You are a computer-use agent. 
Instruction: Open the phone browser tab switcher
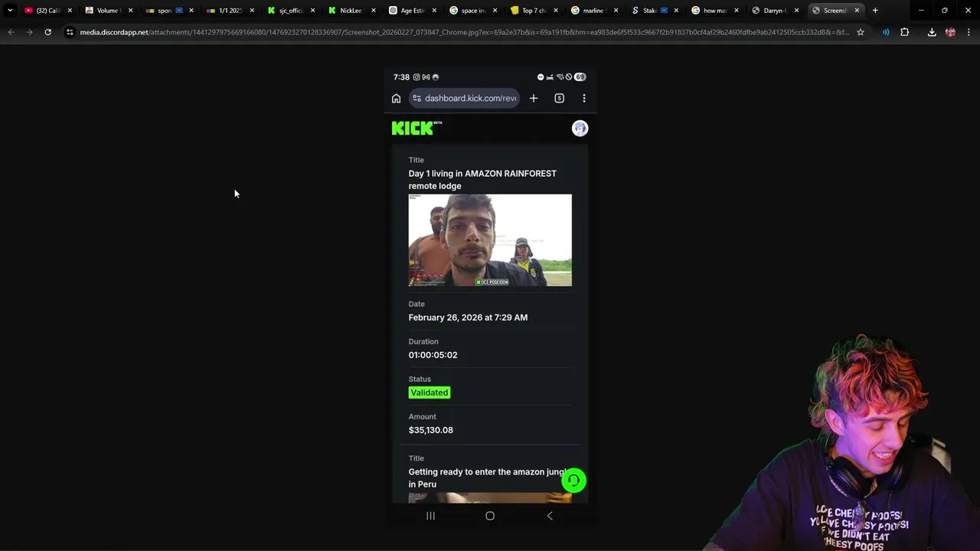[560, 98]
